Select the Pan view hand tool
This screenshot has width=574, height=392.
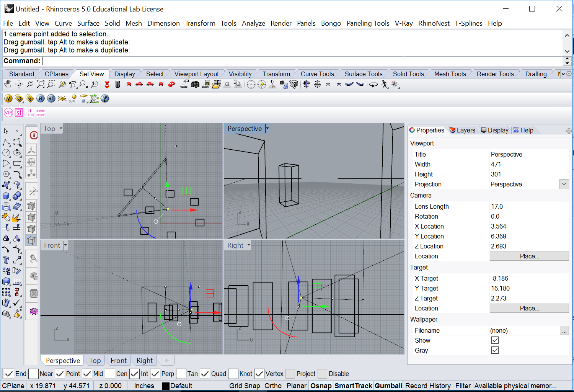point(8,84)
